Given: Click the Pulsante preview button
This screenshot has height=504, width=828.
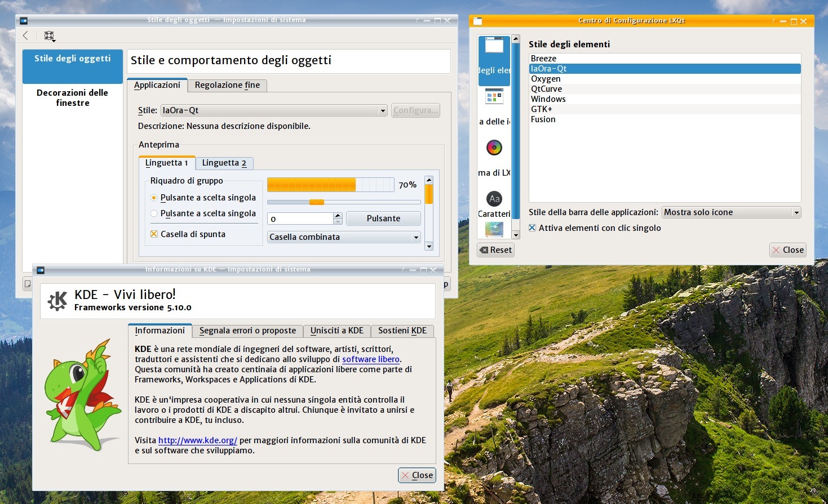Looking at the screenshot, I should click(383, 218).
